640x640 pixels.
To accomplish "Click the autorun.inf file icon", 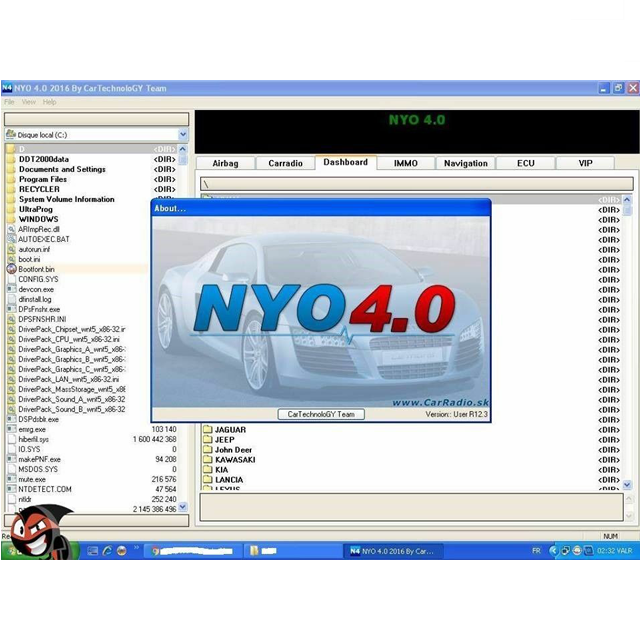I will (11, 249).
